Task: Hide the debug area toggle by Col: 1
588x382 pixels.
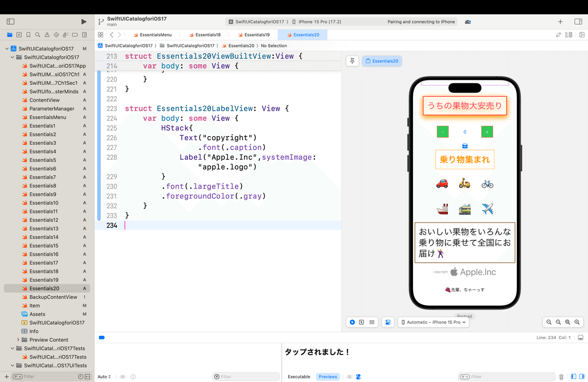Action: 581,337
